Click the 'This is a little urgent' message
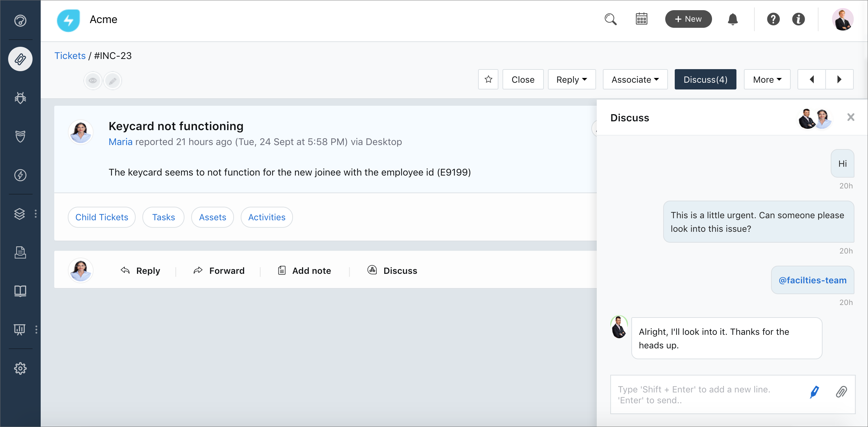The image size is (868, 427). point(758,222)
